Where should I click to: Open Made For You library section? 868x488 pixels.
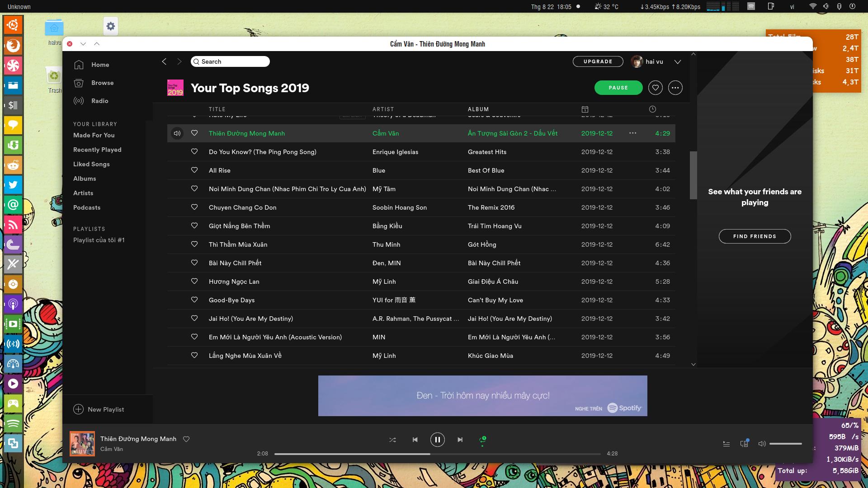coord(94,135)
